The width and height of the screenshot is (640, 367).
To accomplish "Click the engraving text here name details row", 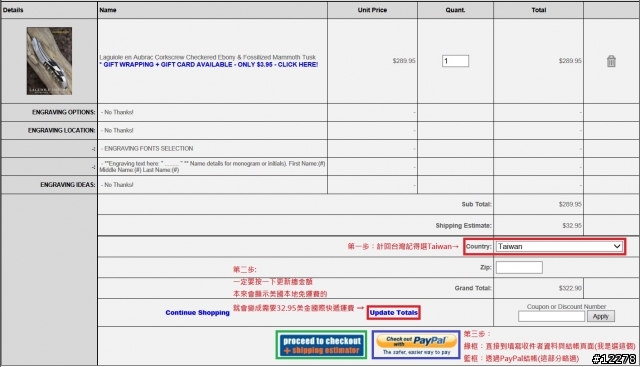I will click(x=212, y=167).
